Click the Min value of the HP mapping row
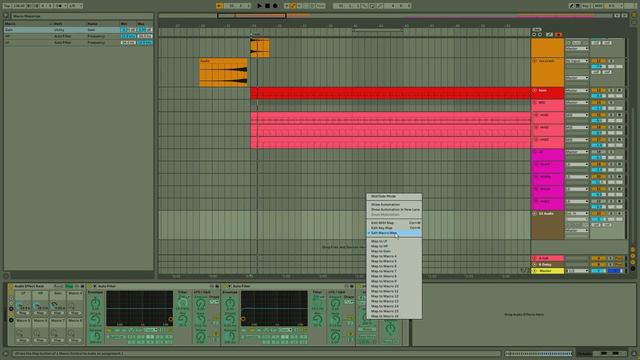The width and height of the screenshot is (640, 360). click(x=128, y=36)
